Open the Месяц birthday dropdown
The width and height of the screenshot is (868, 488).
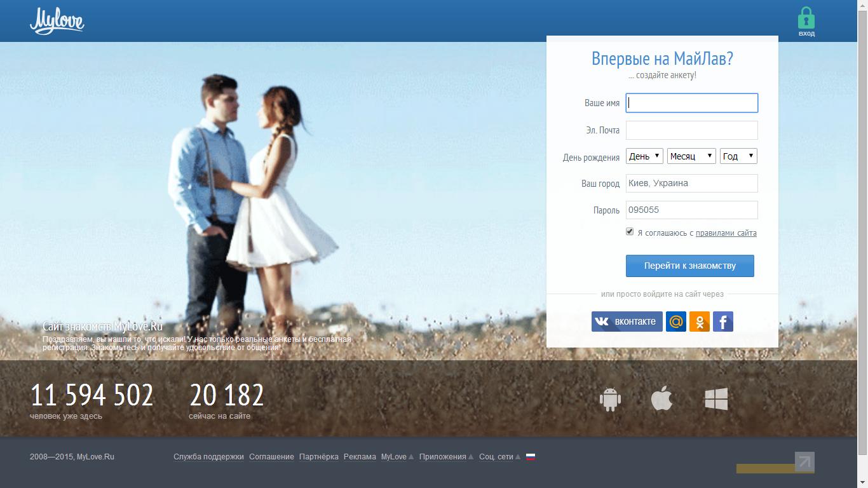(x=691, y=156)
